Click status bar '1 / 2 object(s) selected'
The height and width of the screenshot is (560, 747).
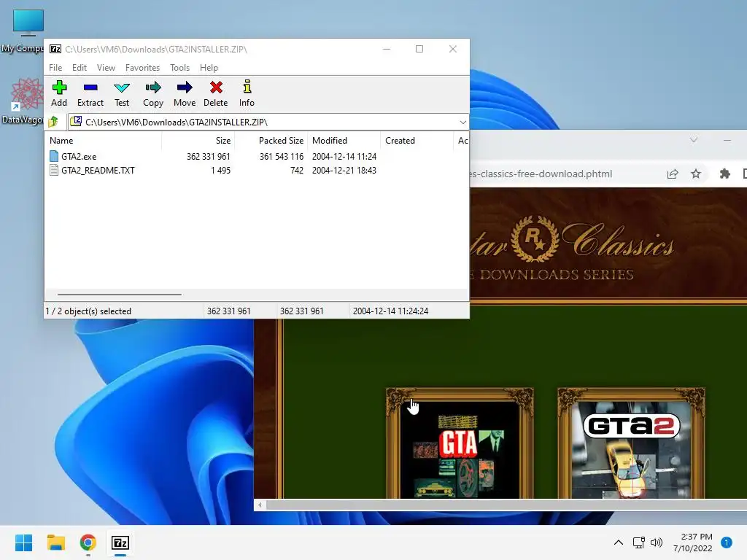(88, 311)
